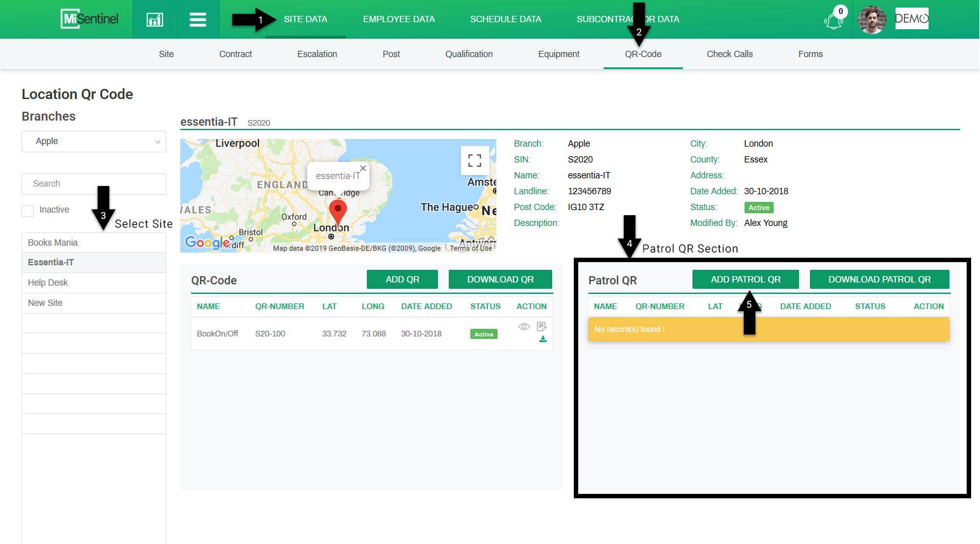980x544 pixels.
Task: Switch to the Equipment tab
Action: (x=559, y=55)
